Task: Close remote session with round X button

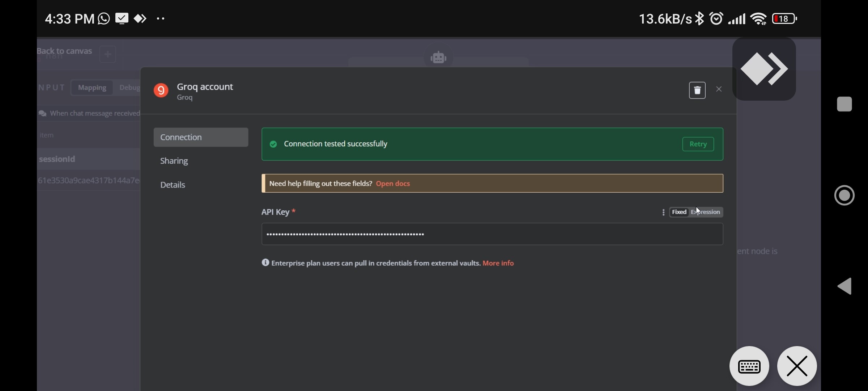Action: 797,366
